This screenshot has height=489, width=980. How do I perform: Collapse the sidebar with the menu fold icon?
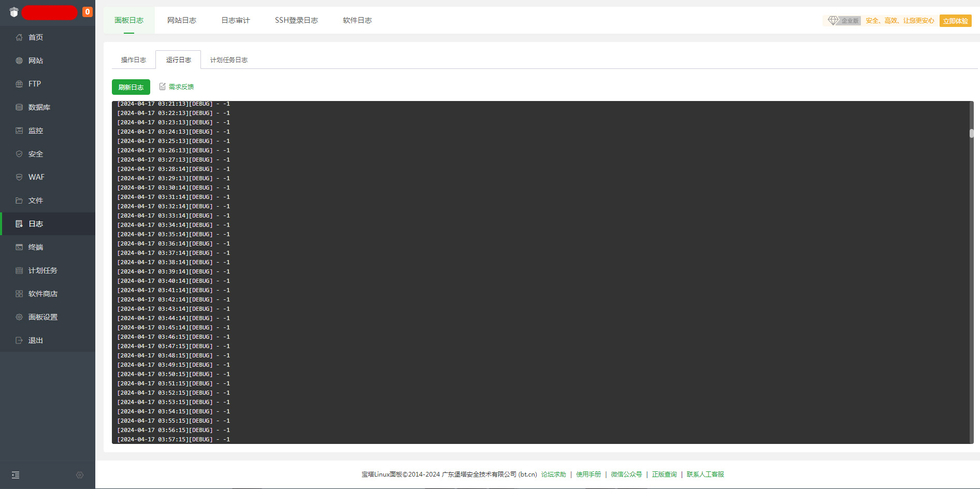(x=16, y=475)
